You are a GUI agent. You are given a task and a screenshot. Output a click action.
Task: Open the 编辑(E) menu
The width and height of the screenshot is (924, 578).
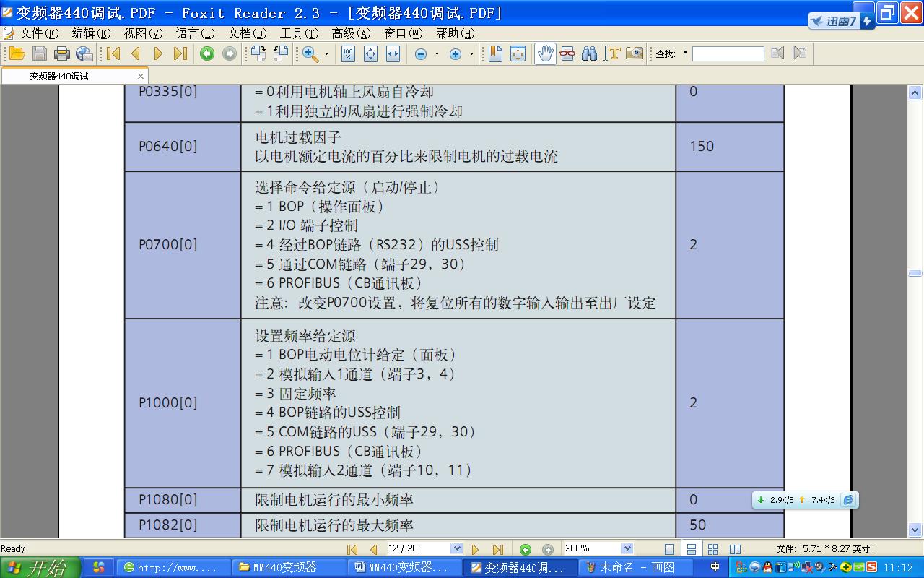(91, 33)
